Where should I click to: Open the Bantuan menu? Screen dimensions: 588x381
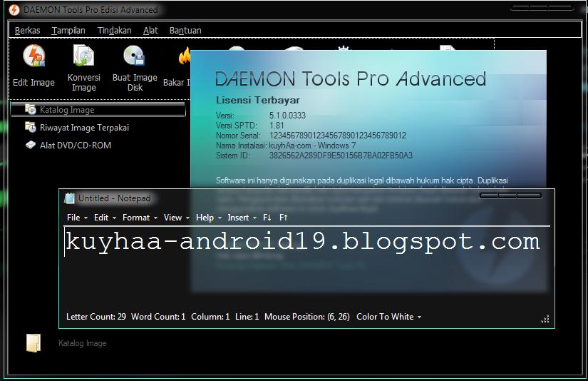tap(185, 31)
